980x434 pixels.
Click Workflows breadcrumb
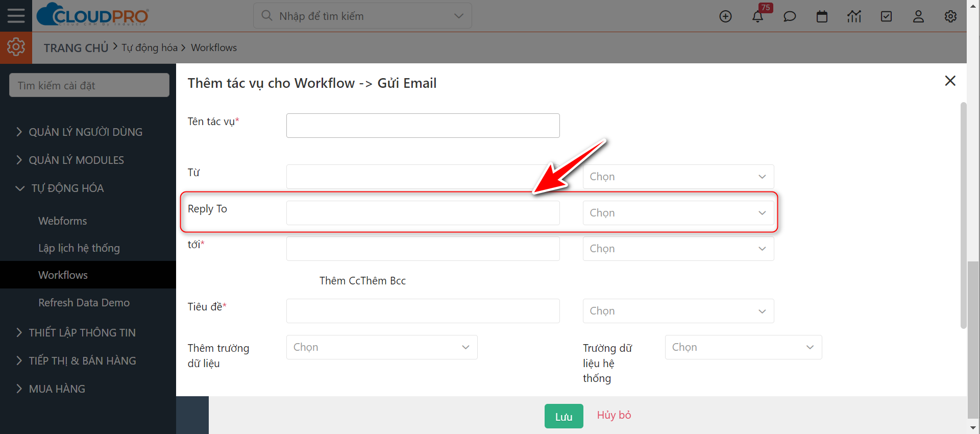pyautogui.click(x=214, y=47)
